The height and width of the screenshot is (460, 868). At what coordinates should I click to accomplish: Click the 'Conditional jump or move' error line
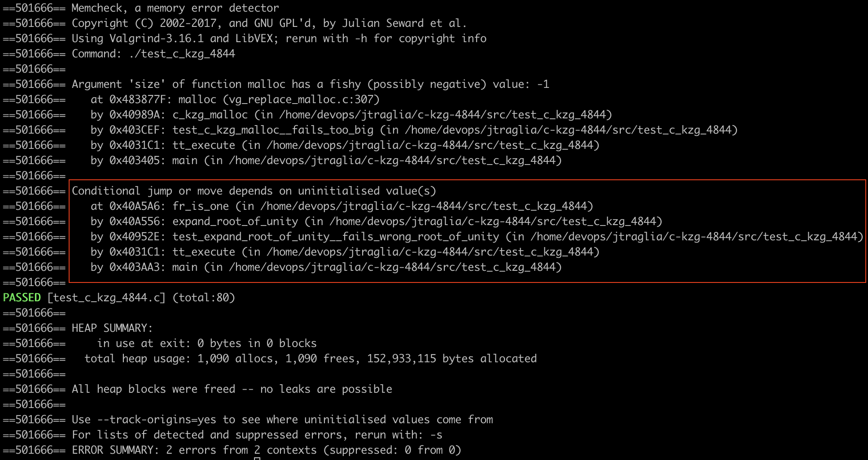(x=254, y=191)
